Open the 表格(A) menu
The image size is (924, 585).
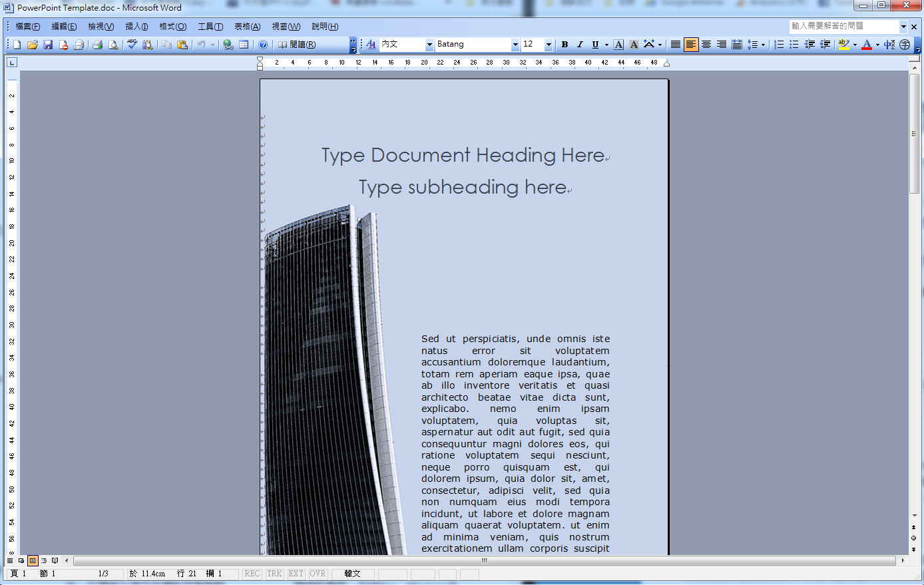point(247,27)
